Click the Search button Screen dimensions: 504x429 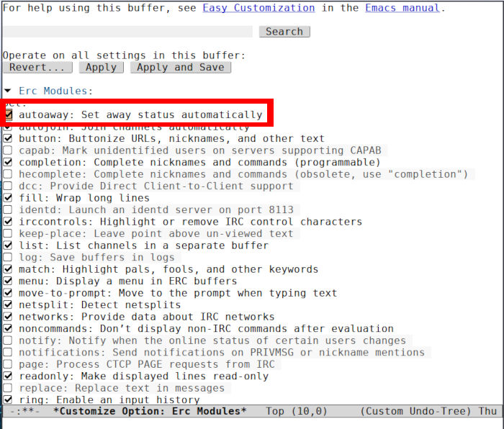[284, 32]
